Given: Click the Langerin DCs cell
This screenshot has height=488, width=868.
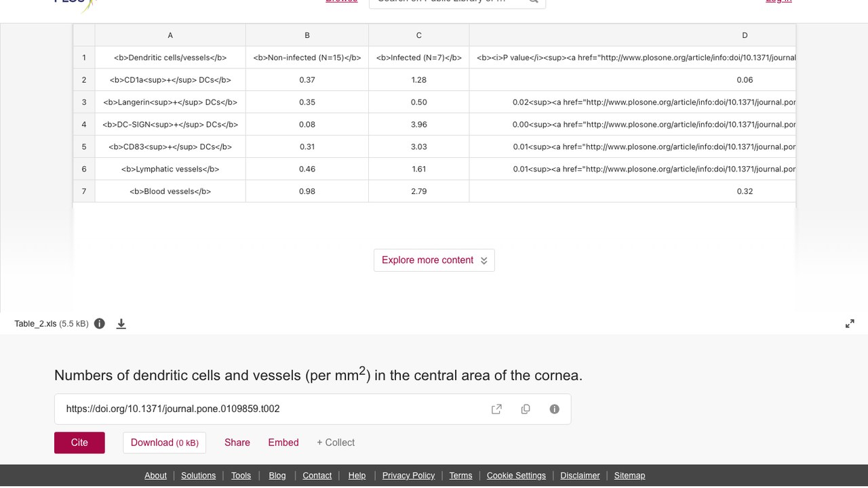Looking at the screenshot, I should 170,102.
